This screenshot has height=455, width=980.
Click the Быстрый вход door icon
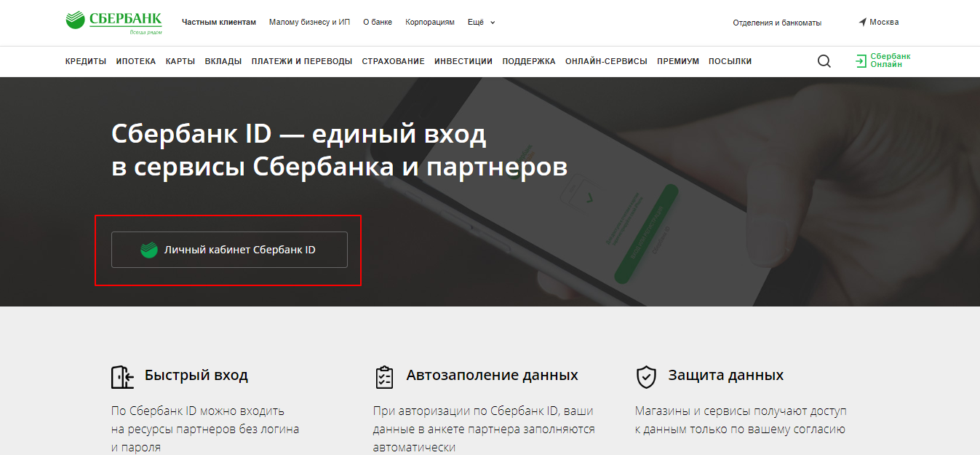point(122,376)
